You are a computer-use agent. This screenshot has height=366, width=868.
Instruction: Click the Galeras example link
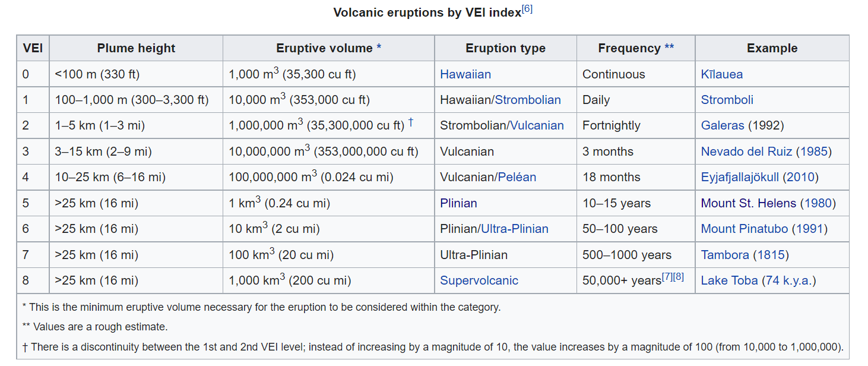tap(722, 125)
